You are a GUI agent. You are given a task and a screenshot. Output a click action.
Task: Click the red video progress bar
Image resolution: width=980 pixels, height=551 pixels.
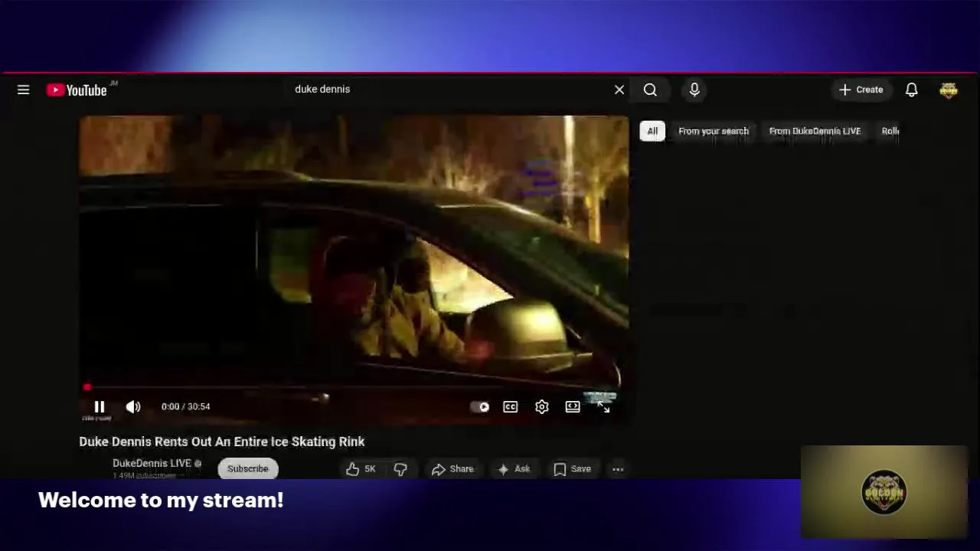point(354,388)
